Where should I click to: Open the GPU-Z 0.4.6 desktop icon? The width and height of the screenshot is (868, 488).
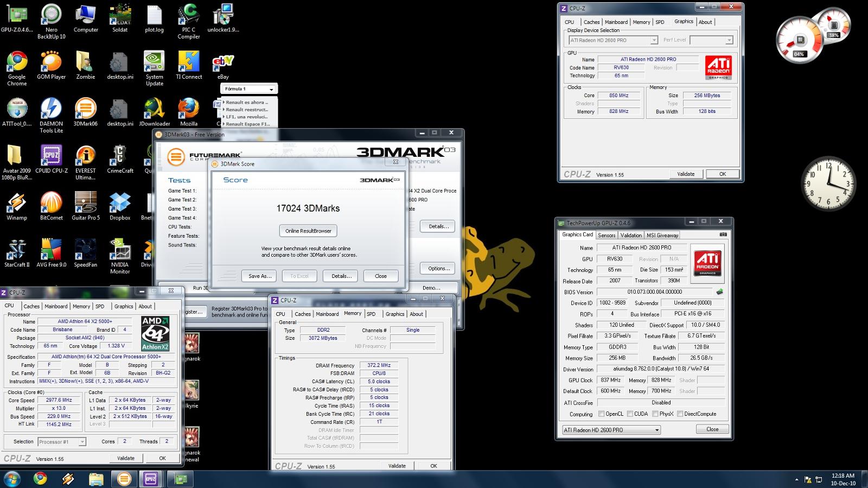click(x=17, y=18)
